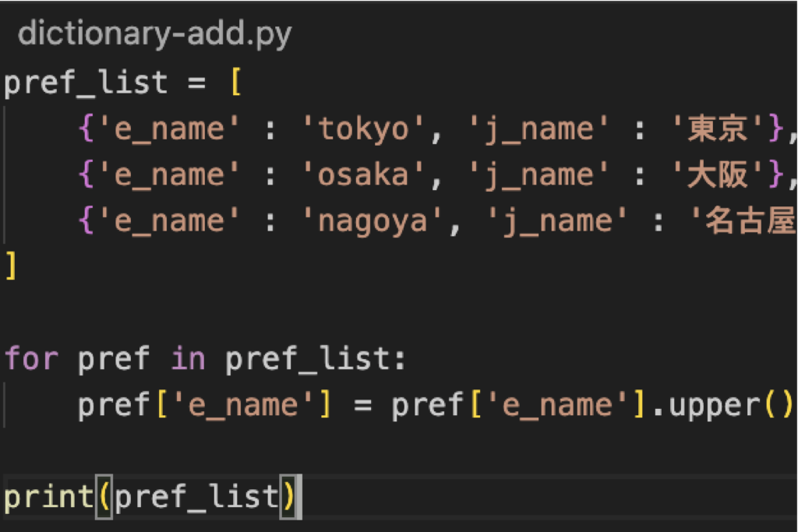Click the opening curly brace before nagoya entry
The image size is (798, 532).
pyautogui.click(x=86, y=222)
